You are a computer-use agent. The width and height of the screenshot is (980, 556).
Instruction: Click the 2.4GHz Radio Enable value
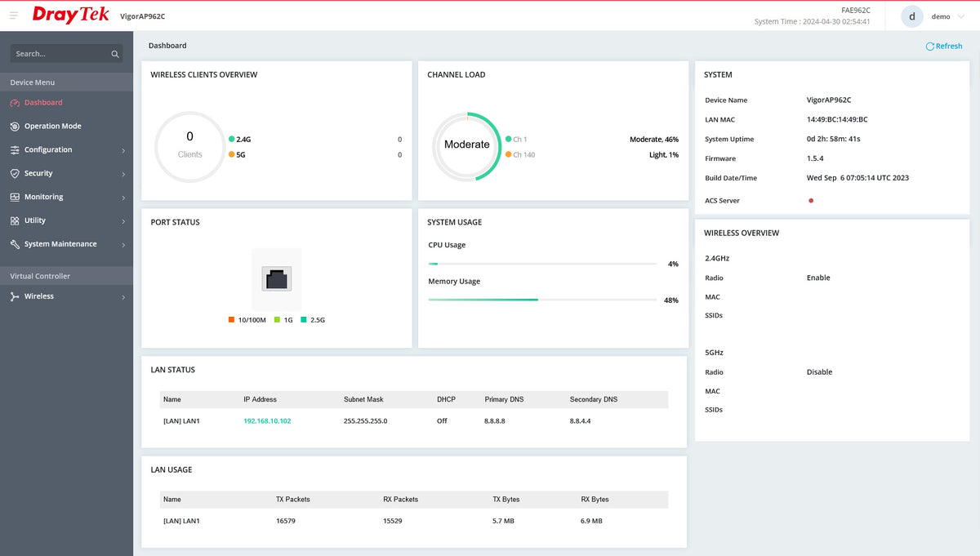(x=818, y=278)
